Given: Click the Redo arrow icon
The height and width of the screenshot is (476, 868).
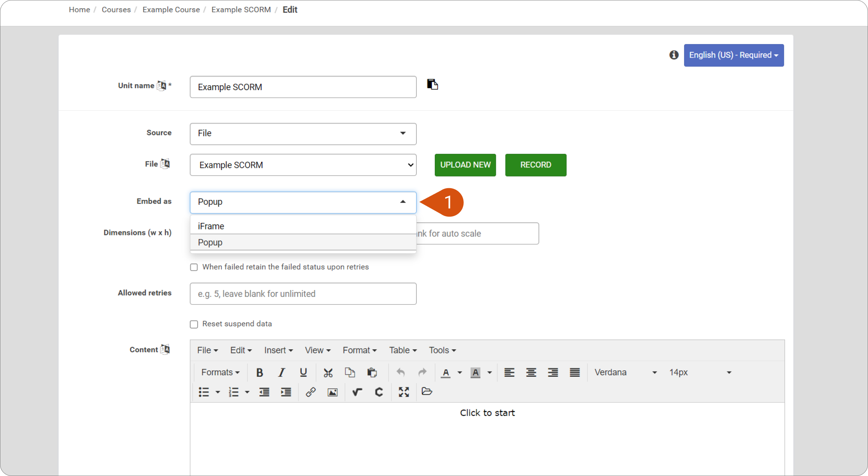Looking at the screenshot, I should coord(422,373).
